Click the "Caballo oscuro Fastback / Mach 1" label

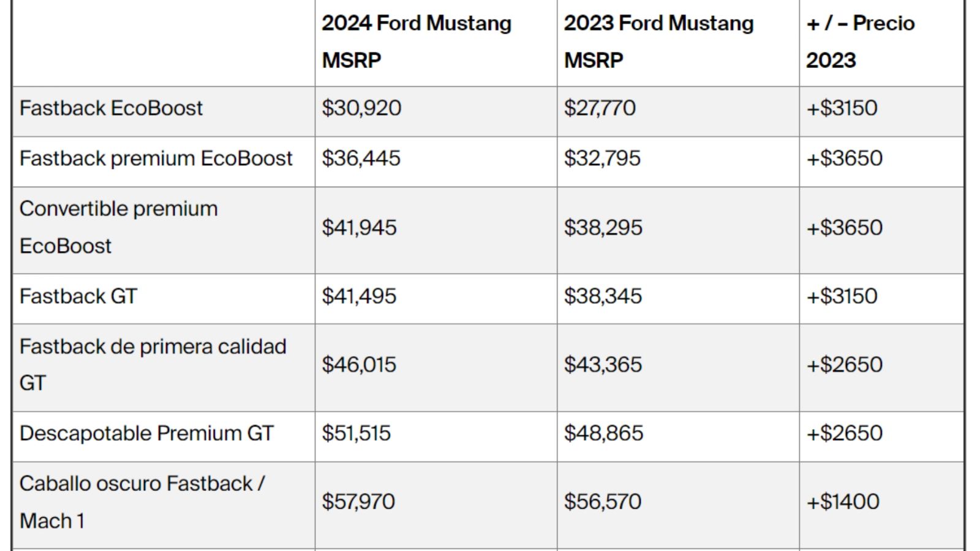pos(142,502)
